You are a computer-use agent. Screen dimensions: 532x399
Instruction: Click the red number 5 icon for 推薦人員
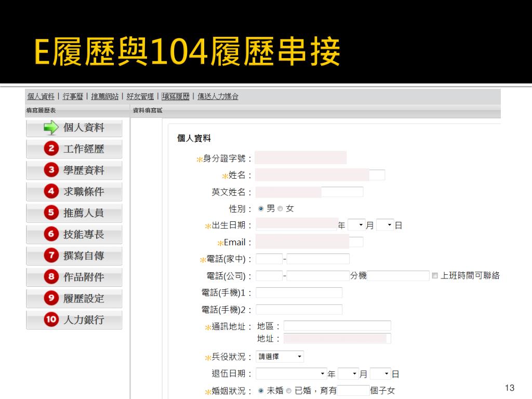pyautogui.click(x=51, y=212)
